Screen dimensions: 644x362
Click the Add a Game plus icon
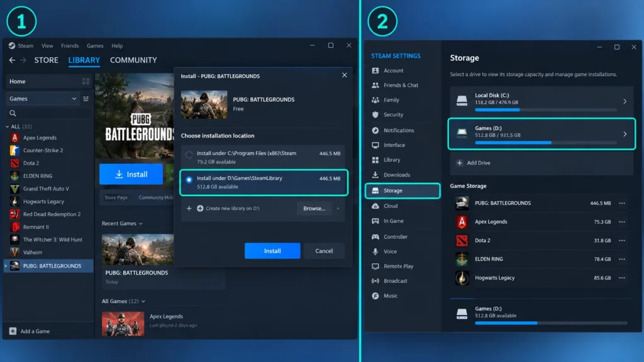[13, 331]
